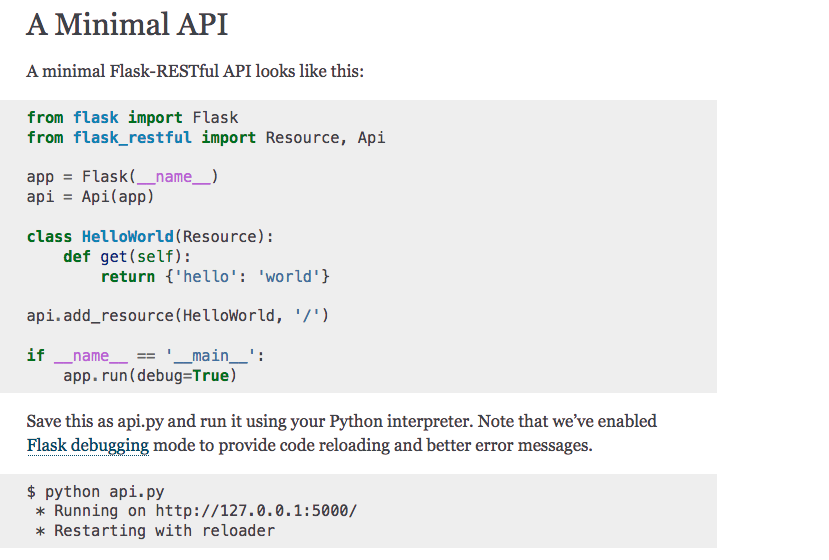The width and height of the screenshot is (829, 560).
Task: Click the "Save this as api.py" paragraph text
Action: pos(340,422)
